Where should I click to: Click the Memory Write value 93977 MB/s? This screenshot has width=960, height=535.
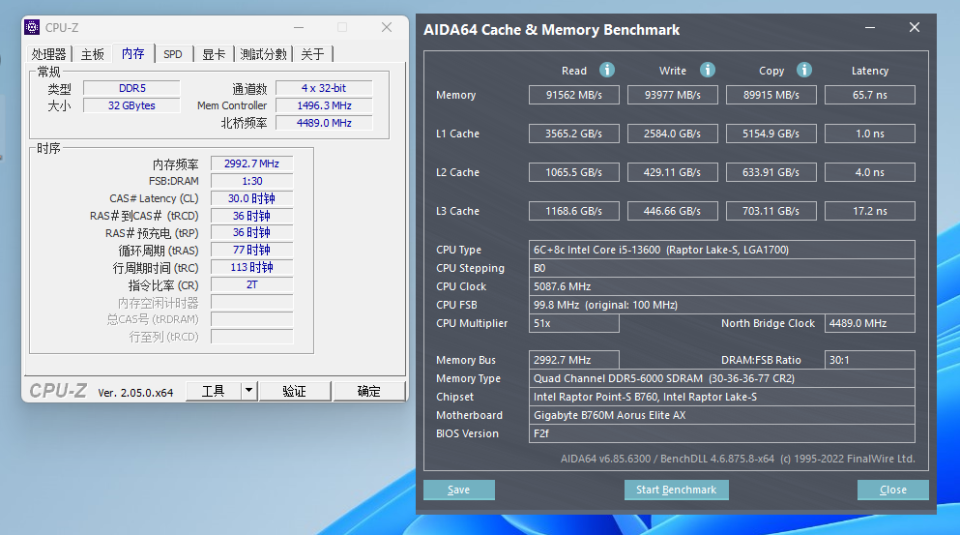tap(672, 95)
